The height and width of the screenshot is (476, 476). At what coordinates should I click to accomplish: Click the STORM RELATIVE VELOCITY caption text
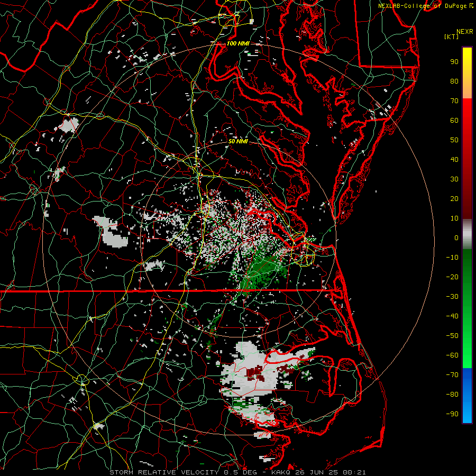tap(164, 472)
